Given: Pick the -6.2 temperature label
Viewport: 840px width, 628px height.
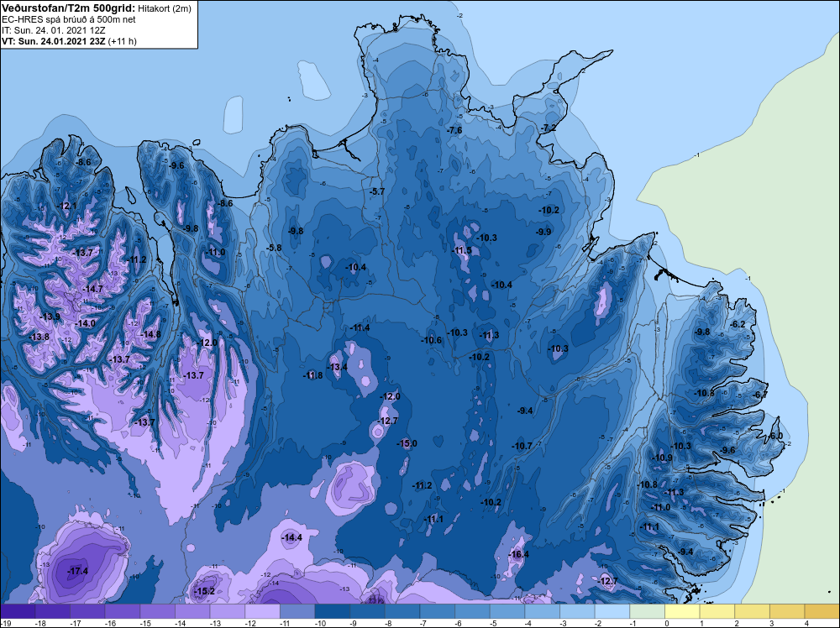Looking at the screenshot, I should pyautogui.click(x=738, y=324).
